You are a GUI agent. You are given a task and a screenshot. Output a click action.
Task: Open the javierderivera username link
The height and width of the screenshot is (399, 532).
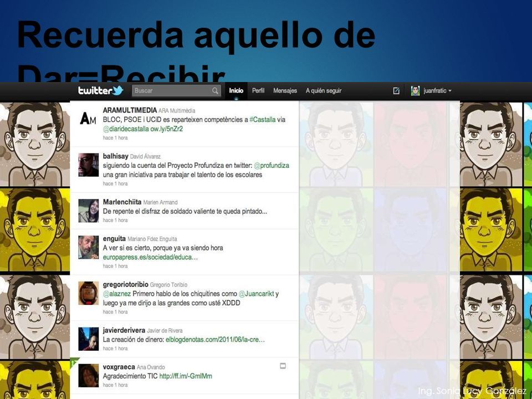click(124, 330)
